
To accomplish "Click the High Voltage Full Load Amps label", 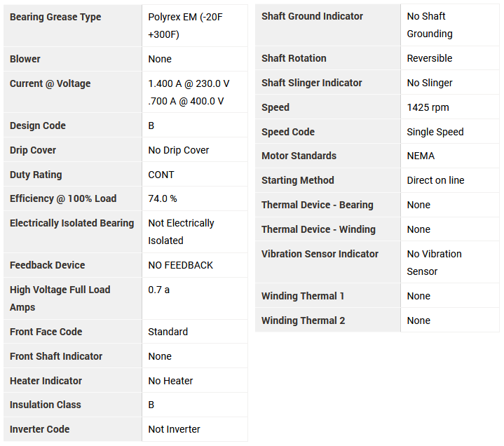I will pos(60,298).
